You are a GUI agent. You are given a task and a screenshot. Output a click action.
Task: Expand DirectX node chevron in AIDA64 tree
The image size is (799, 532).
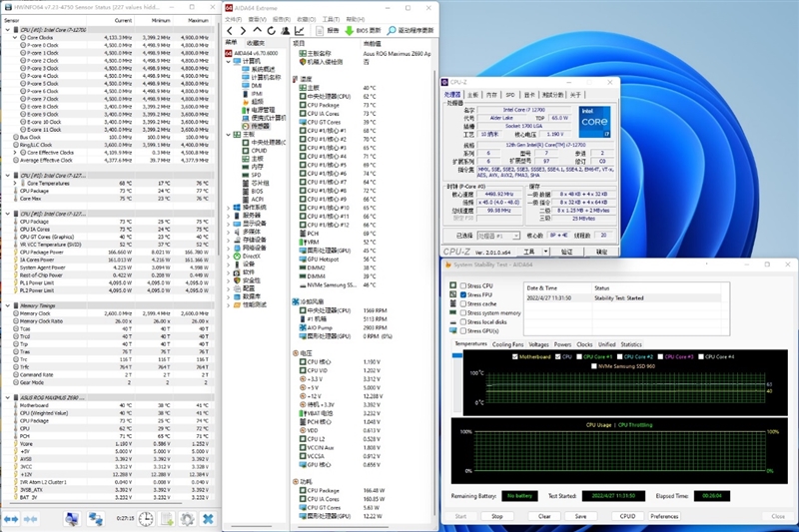coord(229,257)
